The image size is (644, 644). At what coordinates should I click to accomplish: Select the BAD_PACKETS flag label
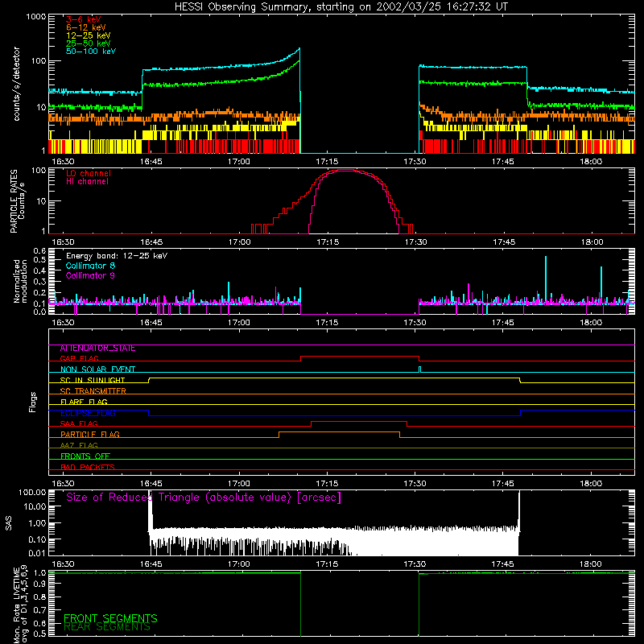pos(88,468)
